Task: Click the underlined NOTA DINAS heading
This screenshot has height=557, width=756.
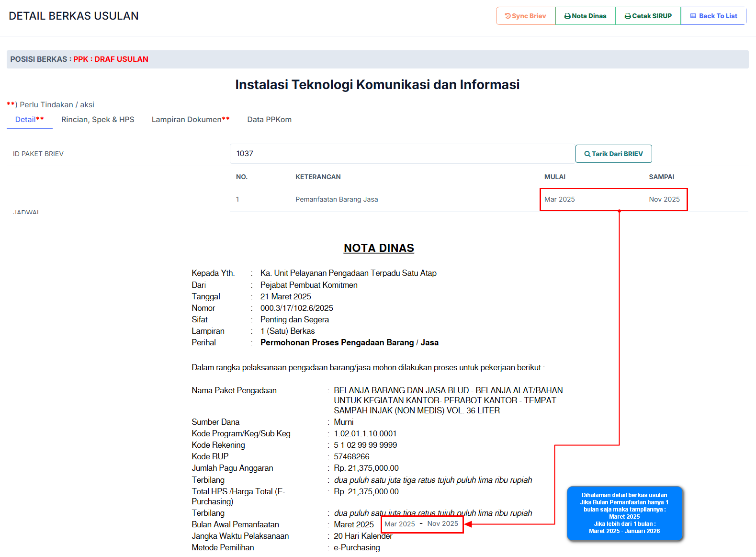Action: pyautogui.click(x=379, y=248)
